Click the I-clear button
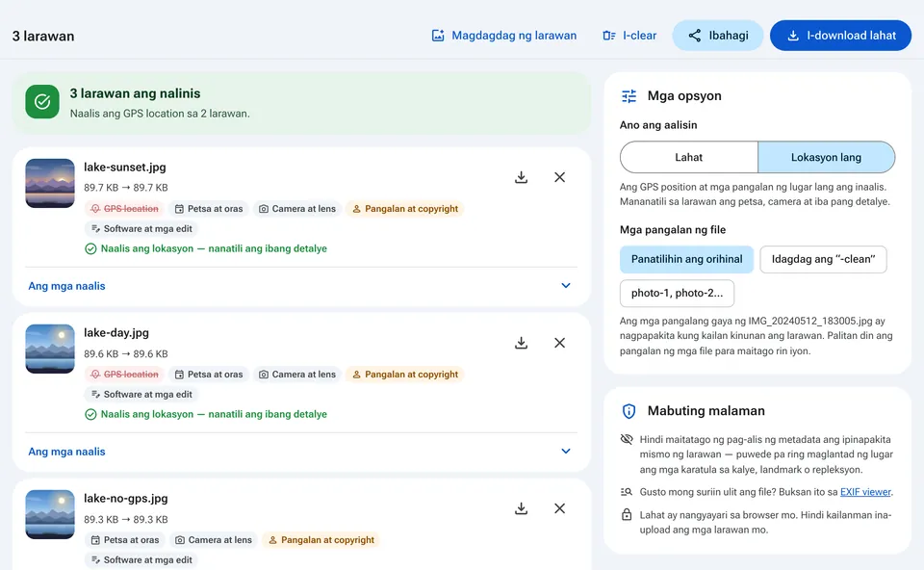Viewport: 924px width, 570px height. click(x=629, y=36)
